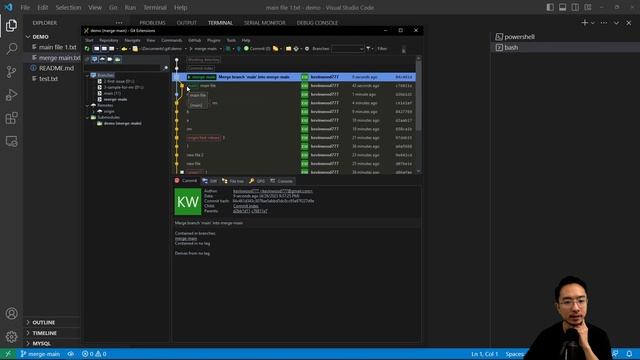Open the Remote Explorer activity icon
The height and width of the screenshot is (360, 640).
(x=11, y=141)
